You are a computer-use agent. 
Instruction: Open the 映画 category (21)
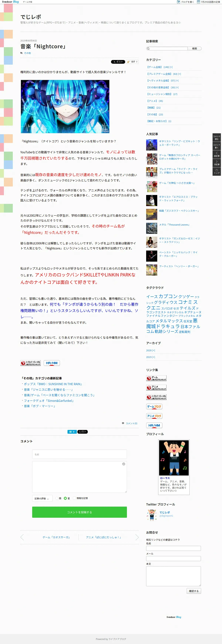point(154,108)
